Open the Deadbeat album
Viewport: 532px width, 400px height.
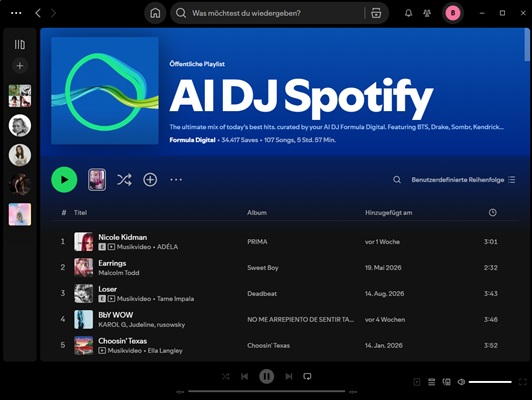tap(262, 293)
